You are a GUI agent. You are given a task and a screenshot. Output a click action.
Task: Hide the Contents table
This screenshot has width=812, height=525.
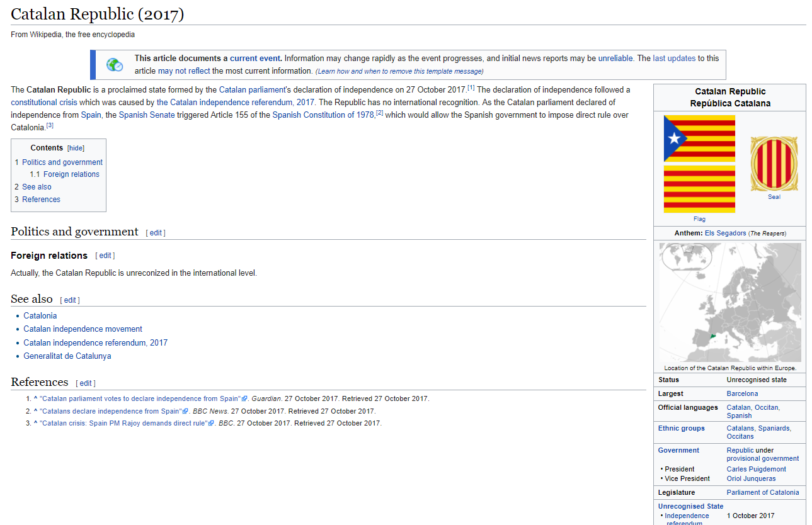coord(76,149)
